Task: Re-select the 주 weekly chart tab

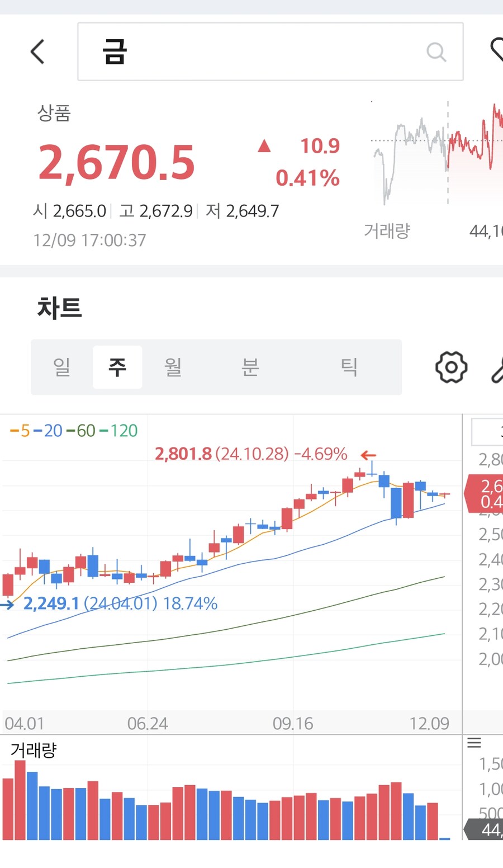Action: pos(117,367)
